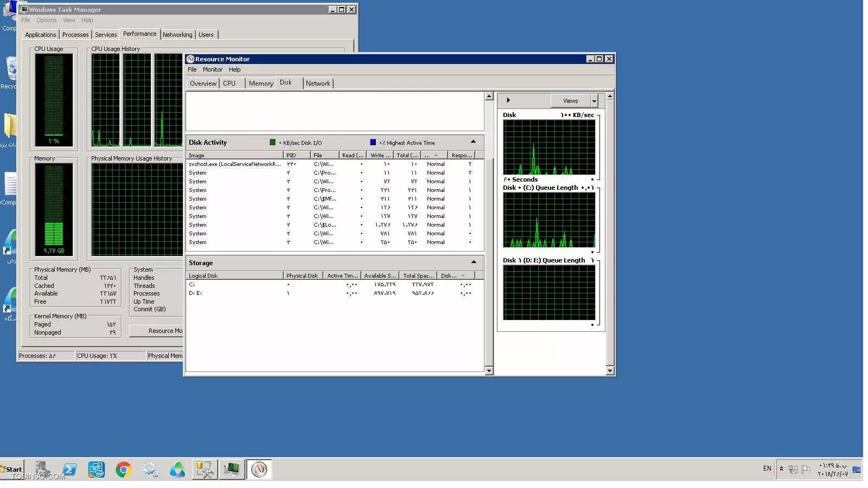The image size is (868, 488).
Task: Open the Monitor menu
Action: (x=213, y=69)
